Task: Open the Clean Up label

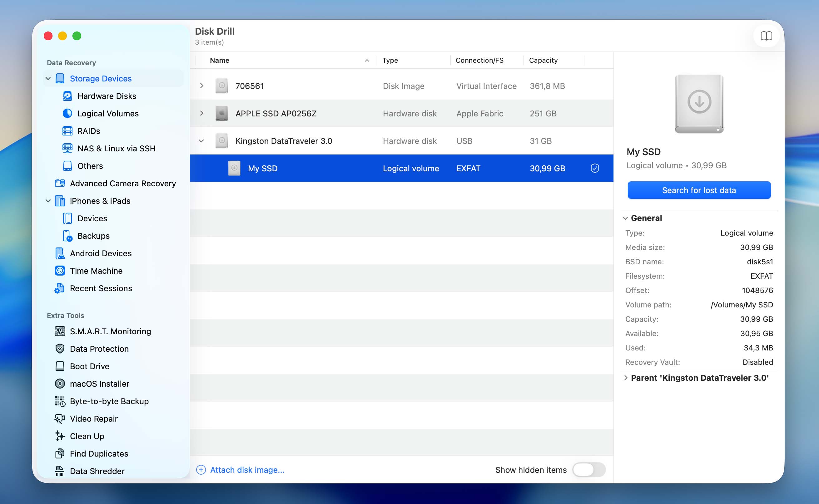Action: click(87, 436)
